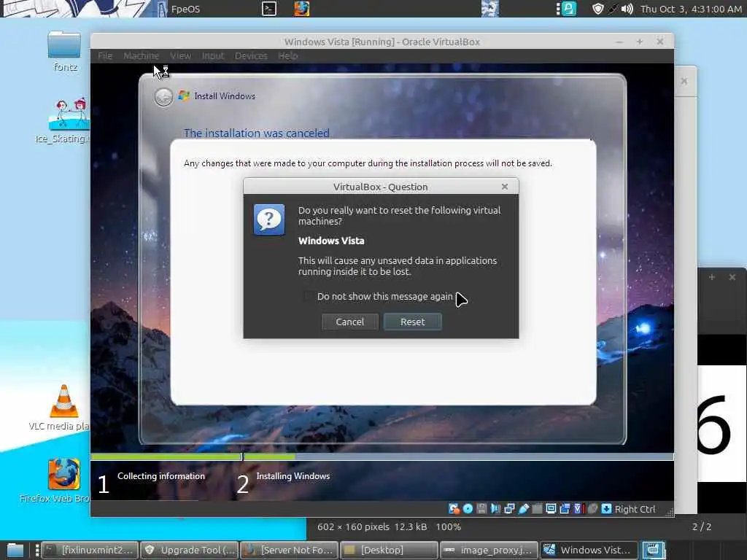Switch to the [Desktop] taskbar window
This screenshot has width=747, height=560.
(x=389, y=550)
